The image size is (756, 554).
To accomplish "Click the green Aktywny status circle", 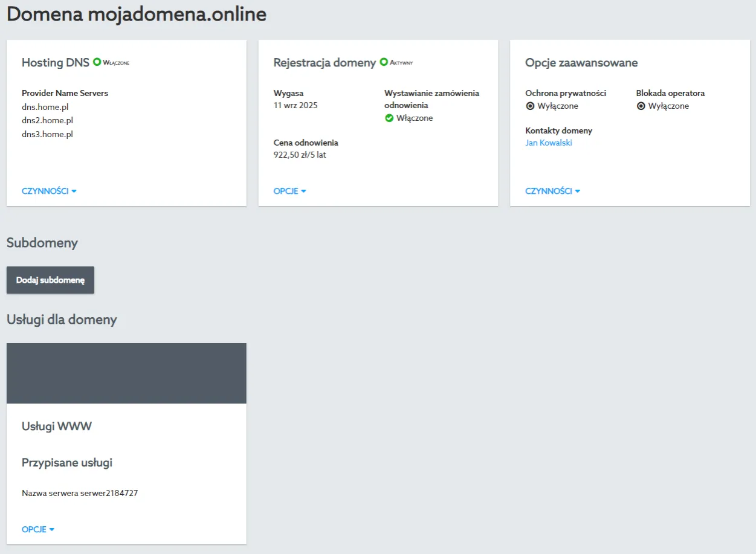I will [383, 62].
